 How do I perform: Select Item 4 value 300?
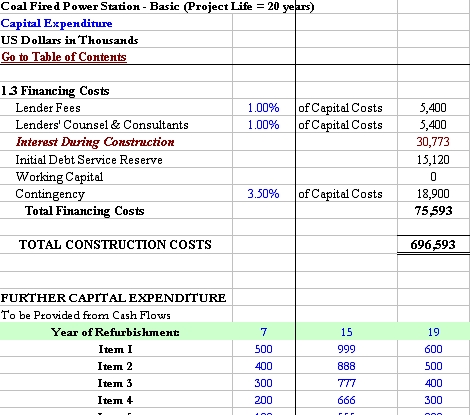click(x=433, y=400)
